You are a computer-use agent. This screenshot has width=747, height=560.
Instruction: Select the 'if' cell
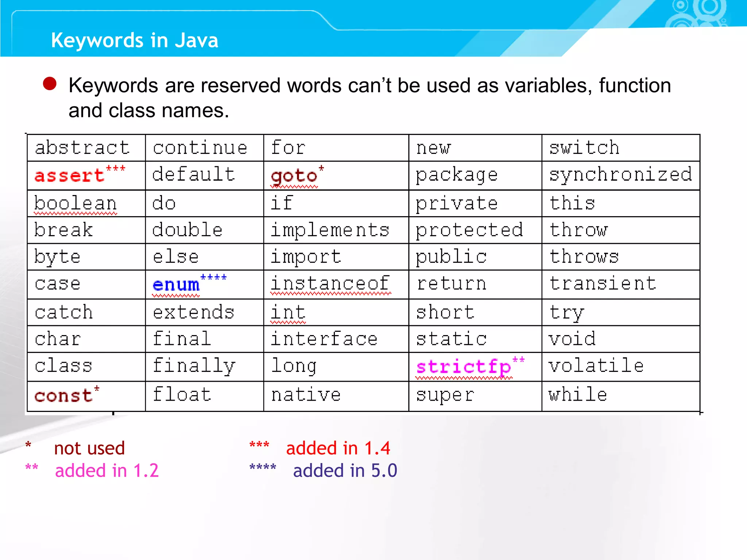click(x=336, y=203)
